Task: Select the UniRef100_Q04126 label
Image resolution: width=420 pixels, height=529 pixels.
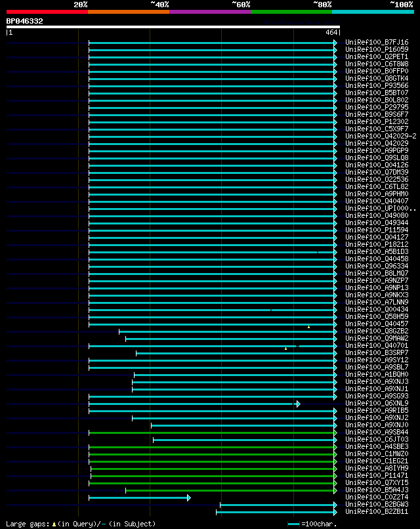Action: coord(377,165)
